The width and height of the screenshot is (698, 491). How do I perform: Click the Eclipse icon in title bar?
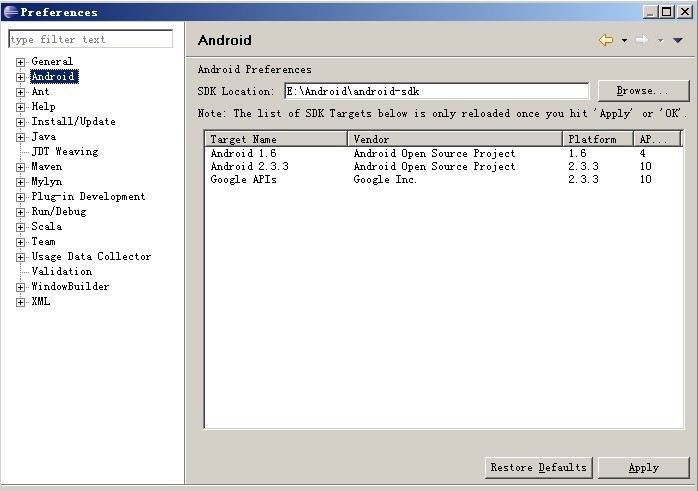(x=10, y=12)
